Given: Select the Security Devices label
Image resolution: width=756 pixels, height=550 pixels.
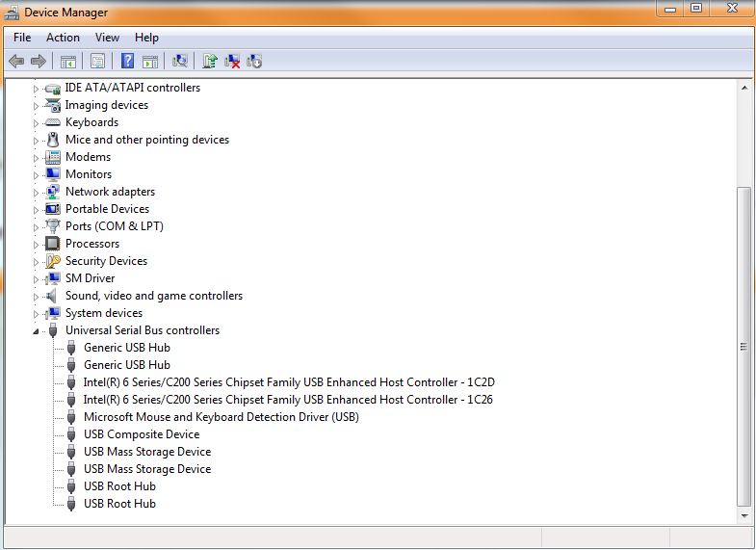Looking at the screenshot, I should pos(107,261).
